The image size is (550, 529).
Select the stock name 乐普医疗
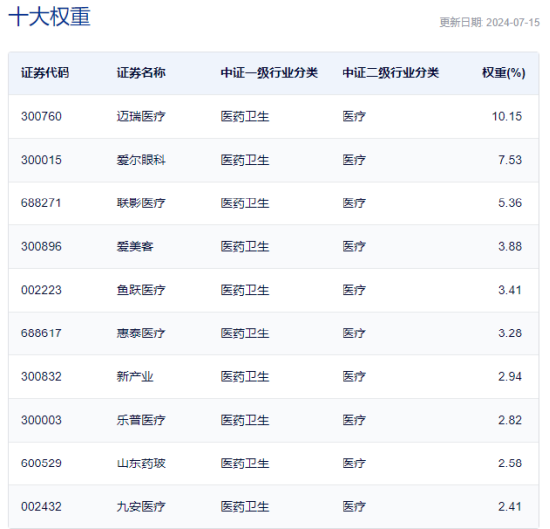[141, 420]
